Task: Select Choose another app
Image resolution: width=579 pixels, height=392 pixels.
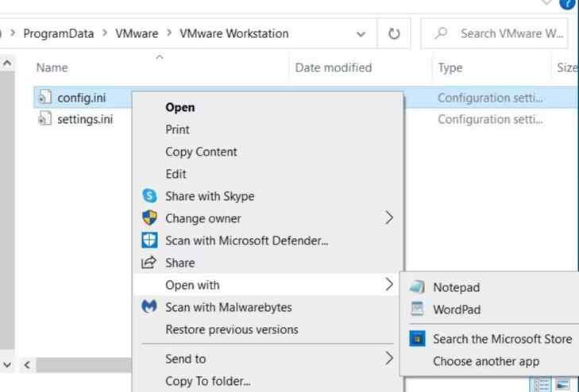Action: pyautogui.click(x=489, y=361)
